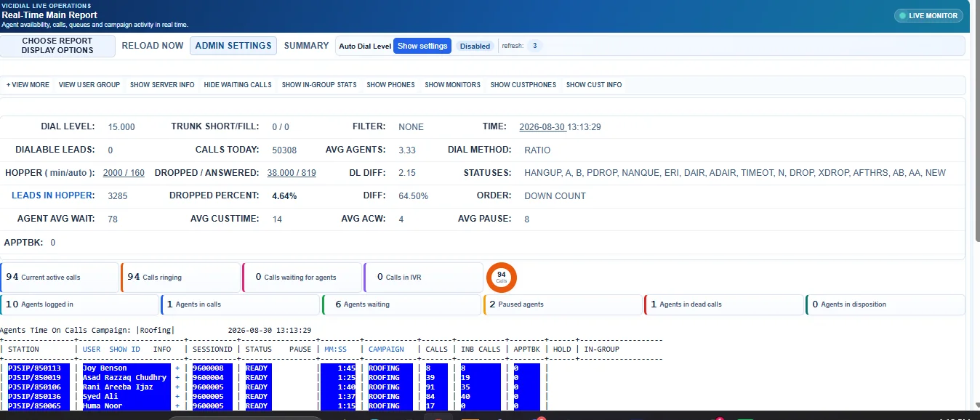
Task: Expand info plus for Rani Areeba Ijaz
Action: click(x=177, y=387)
